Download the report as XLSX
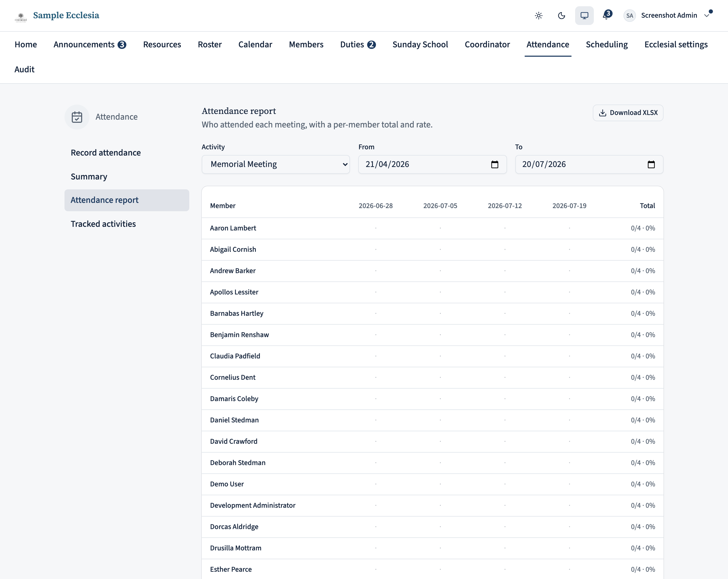Image resolution: width=728 pixels, height=579 pixels. tap(628, 113)
